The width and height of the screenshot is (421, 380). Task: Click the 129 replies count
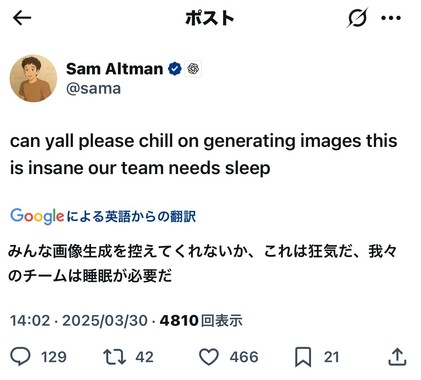(54, 357)
